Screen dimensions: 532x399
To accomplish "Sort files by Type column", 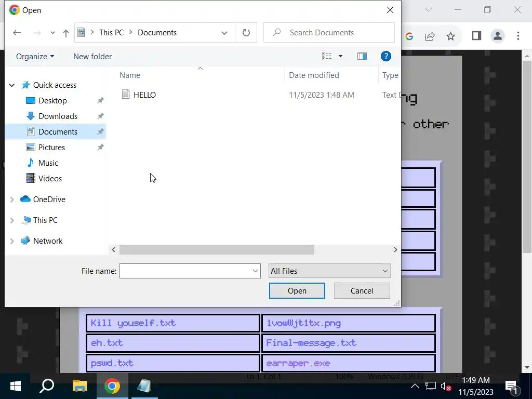I will pyautogui.click(x=390, y=75).
